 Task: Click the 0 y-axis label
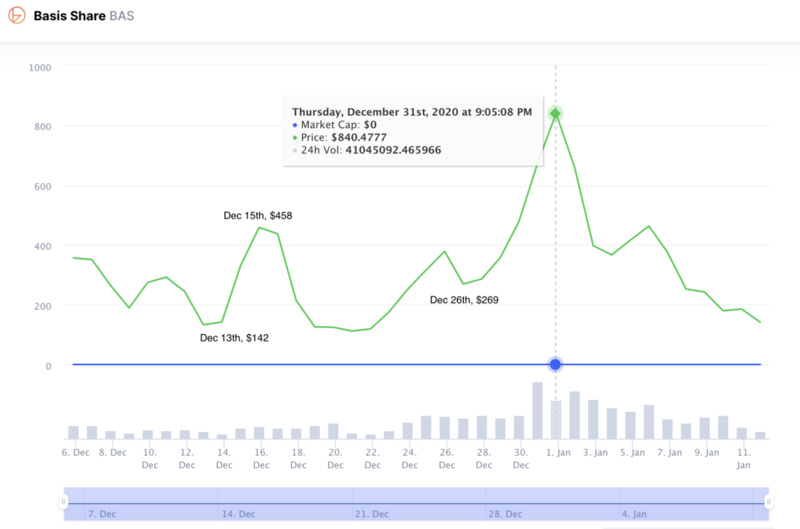[48, 366]
